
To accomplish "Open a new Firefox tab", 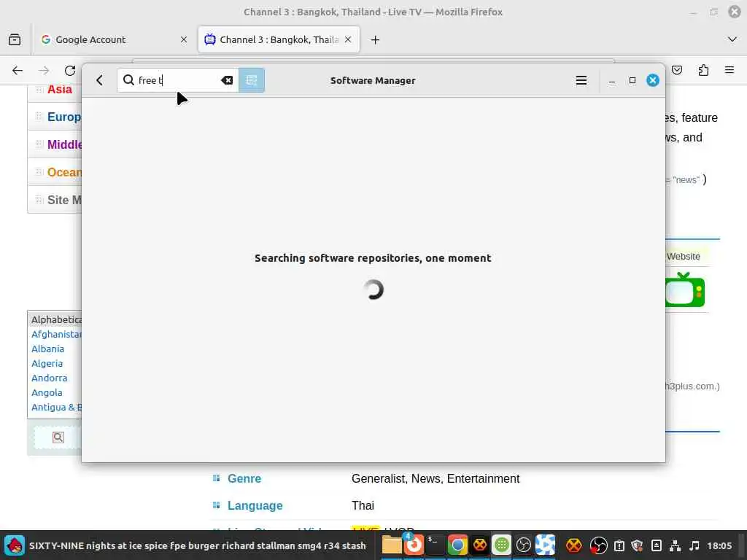I will (376, 39).
